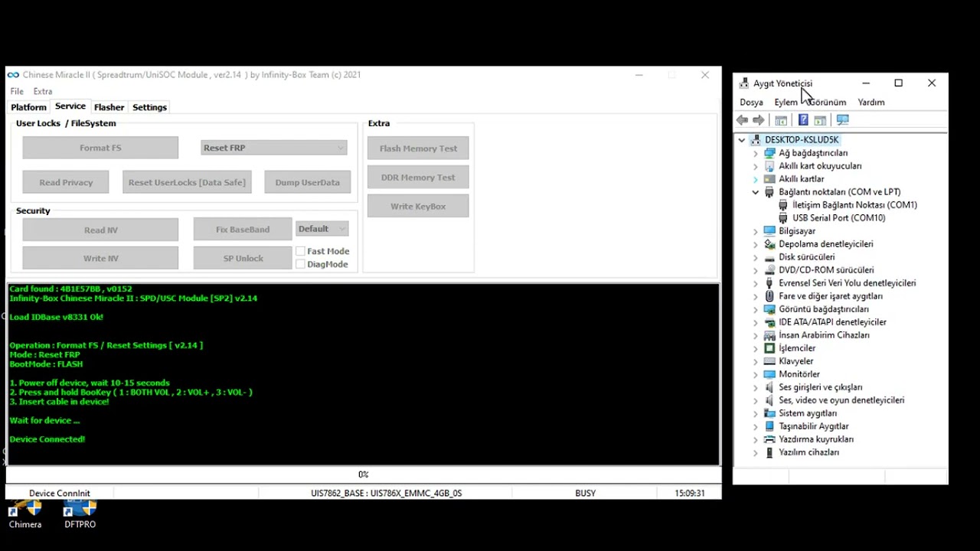The height and width of the screenshot is (551, 980).
Task: Click the 0% progress bar
Action: (363, 475)
